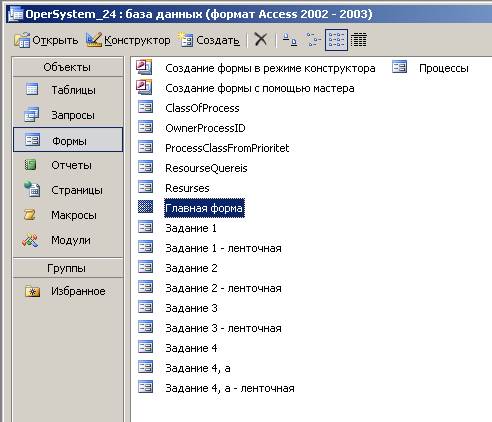The image size is (492, 422).
Task: Select the Задание 3 - ленточная form
Action: click(x=223, y=328)
